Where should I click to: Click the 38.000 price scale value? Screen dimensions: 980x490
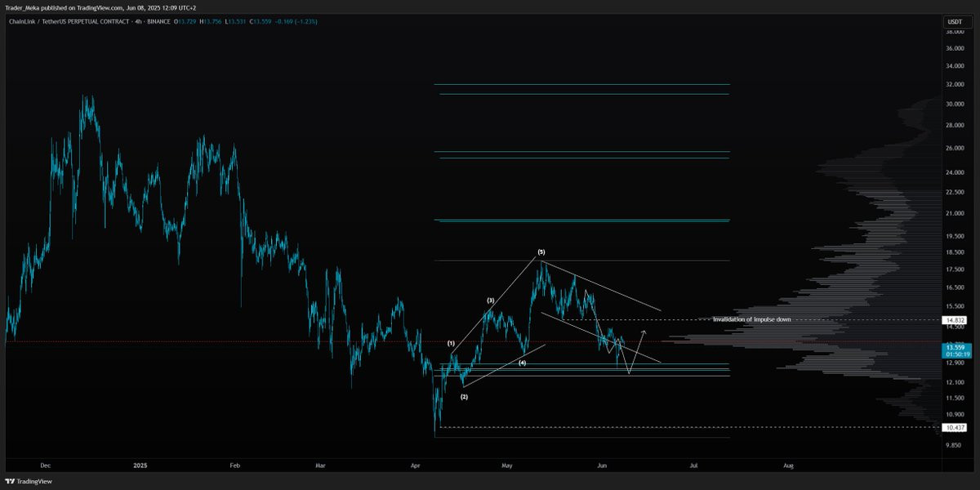tap(955, 32)
